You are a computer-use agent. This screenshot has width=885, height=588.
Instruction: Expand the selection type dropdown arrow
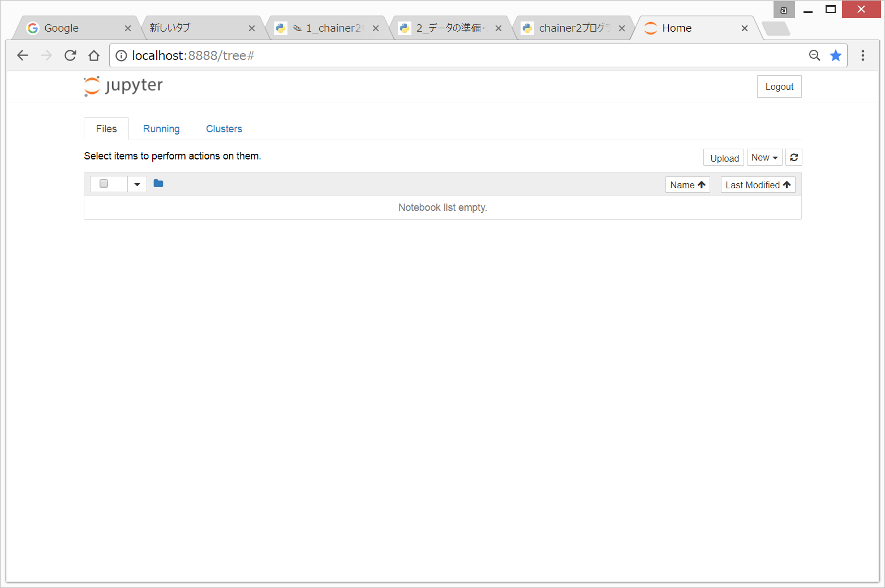point(137,184)
